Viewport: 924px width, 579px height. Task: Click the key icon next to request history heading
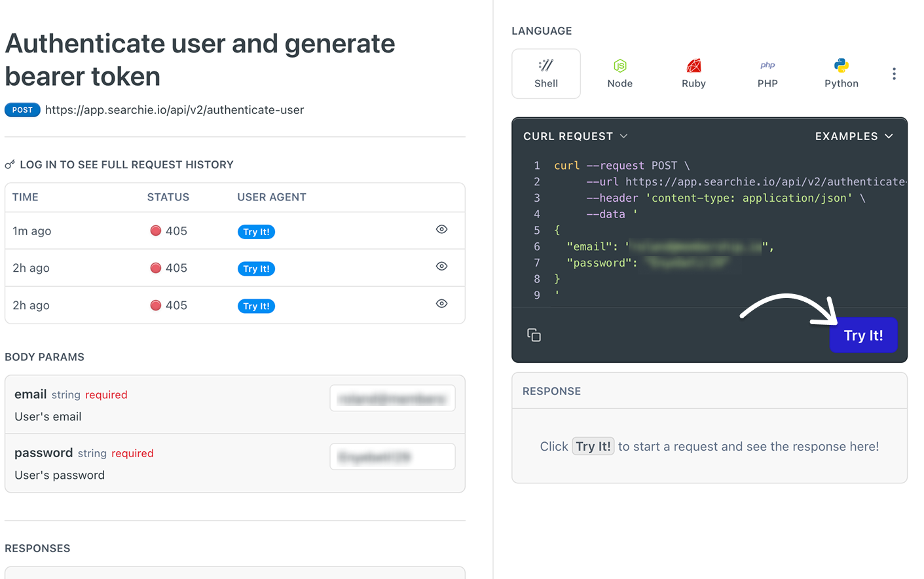pos(10,164)
